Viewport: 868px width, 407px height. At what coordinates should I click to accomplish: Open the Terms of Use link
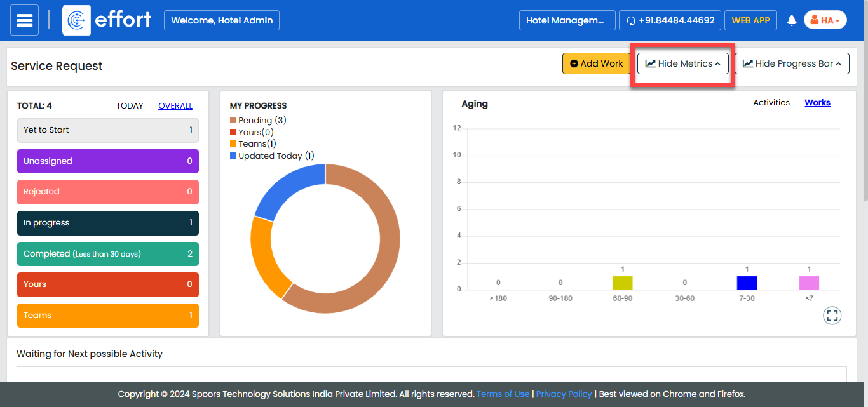tap(503, 394)
